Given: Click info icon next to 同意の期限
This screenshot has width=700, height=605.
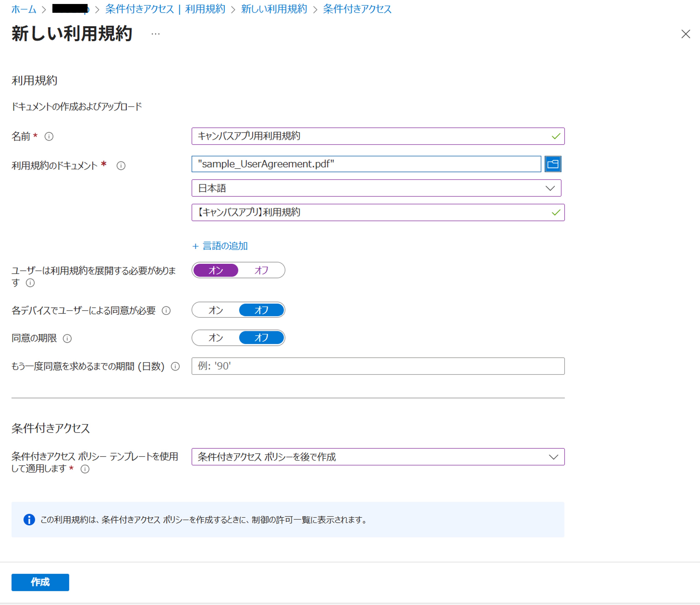Looking at the screenshot, I should pyautogui.click(x=67, y=338).
